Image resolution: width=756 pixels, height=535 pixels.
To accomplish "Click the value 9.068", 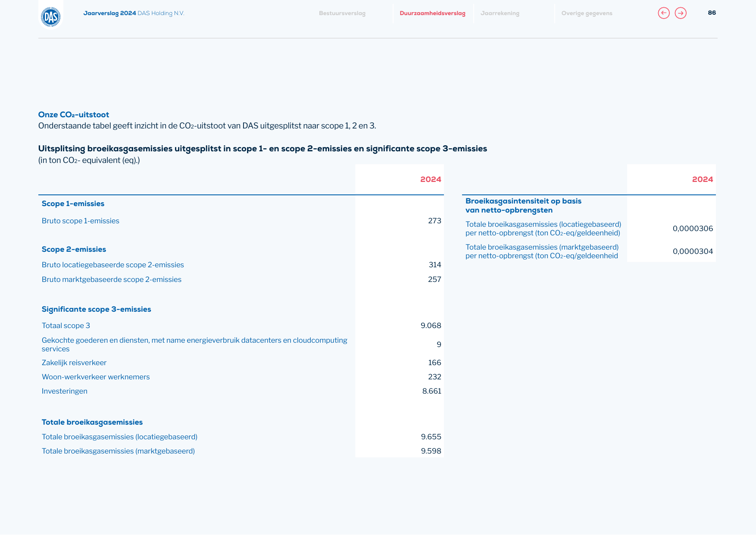I will [x=431, y=325].
